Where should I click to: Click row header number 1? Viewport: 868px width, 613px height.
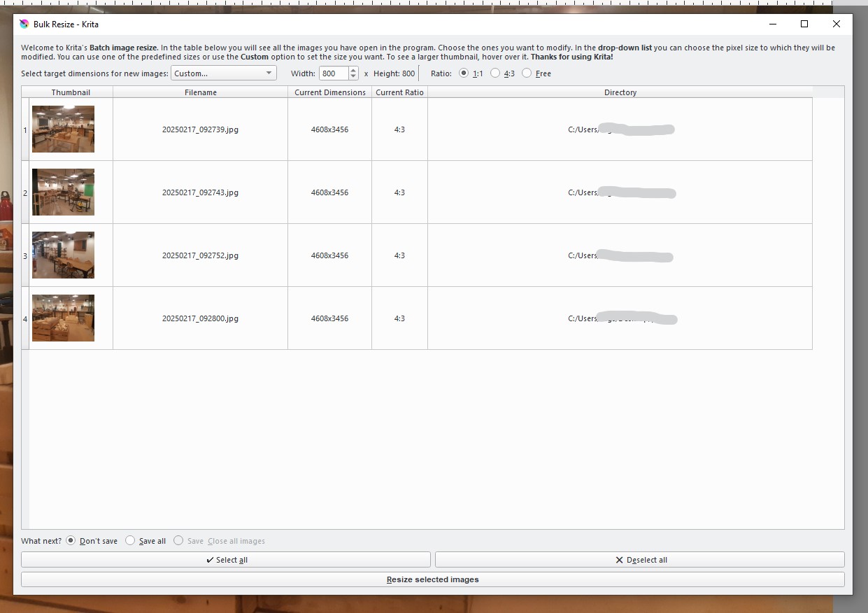(x=25, y=129)
